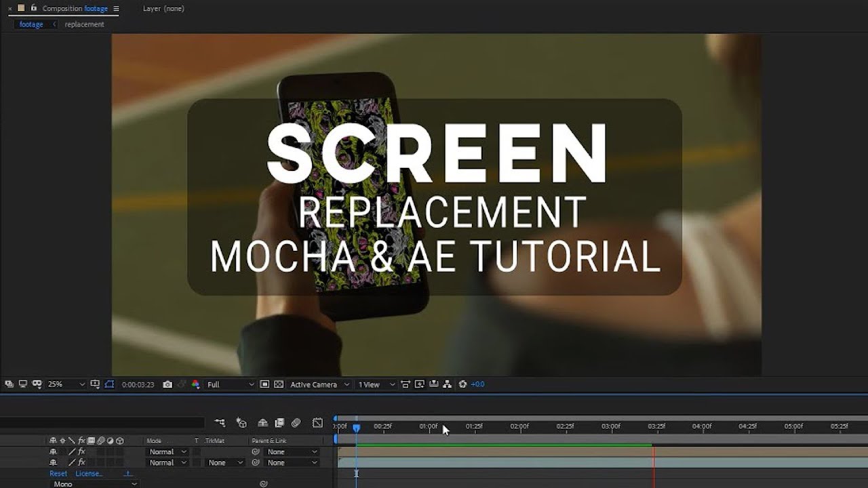Open first layer's Normal blending mode dropdown

tap(168, 451)
